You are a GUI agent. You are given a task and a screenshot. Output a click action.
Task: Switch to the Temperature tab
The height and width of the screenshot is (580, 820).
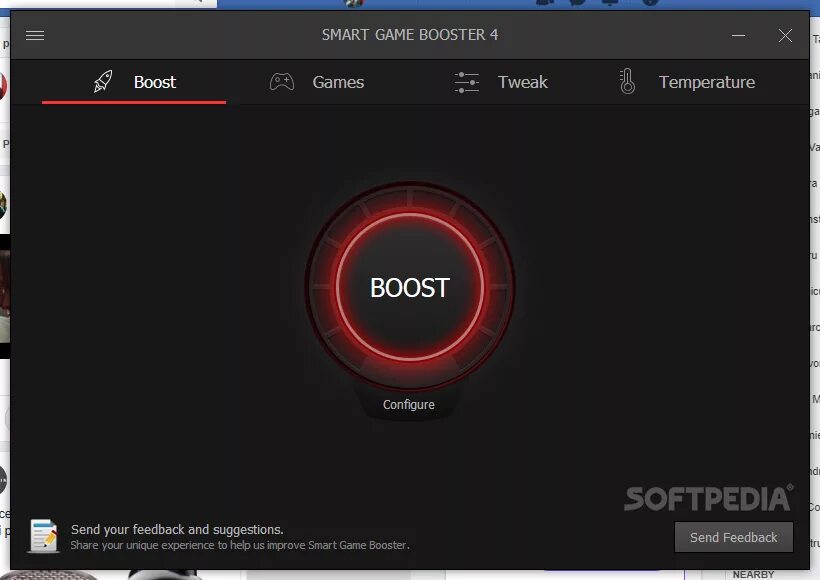[x=687, y=82]
